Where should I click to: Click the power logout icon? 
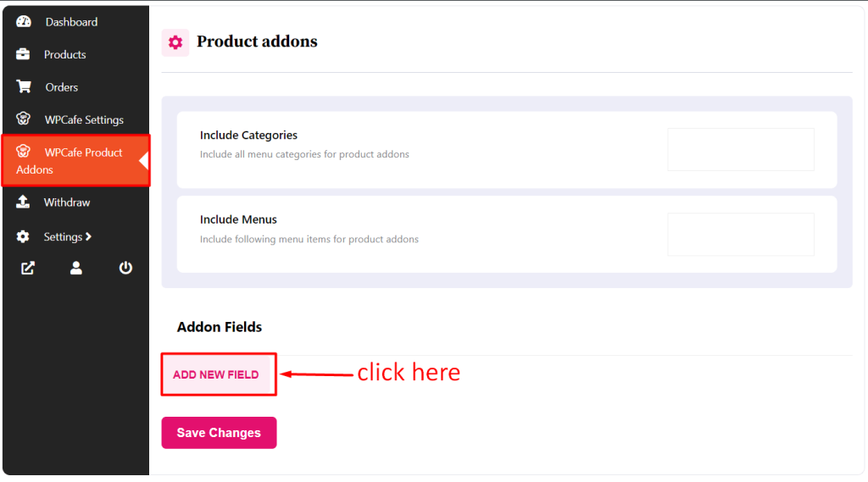tap(125, 268)
